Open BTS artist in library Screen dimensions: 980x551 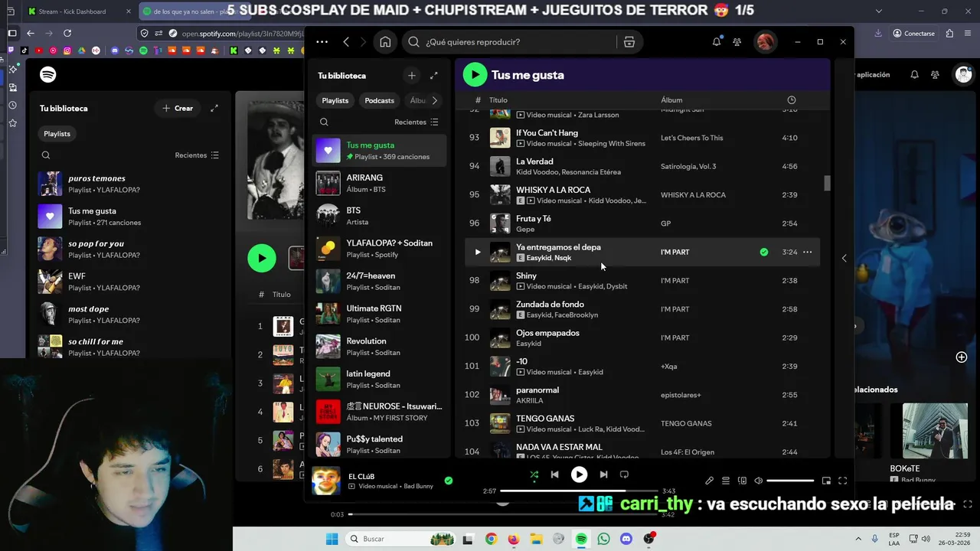coord(380,216)
